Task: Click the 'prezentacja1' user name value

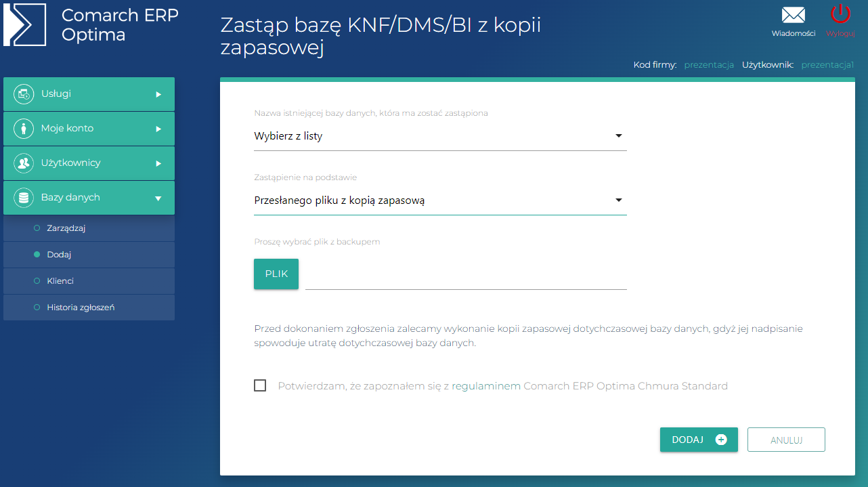Action: tap(828, 65)
